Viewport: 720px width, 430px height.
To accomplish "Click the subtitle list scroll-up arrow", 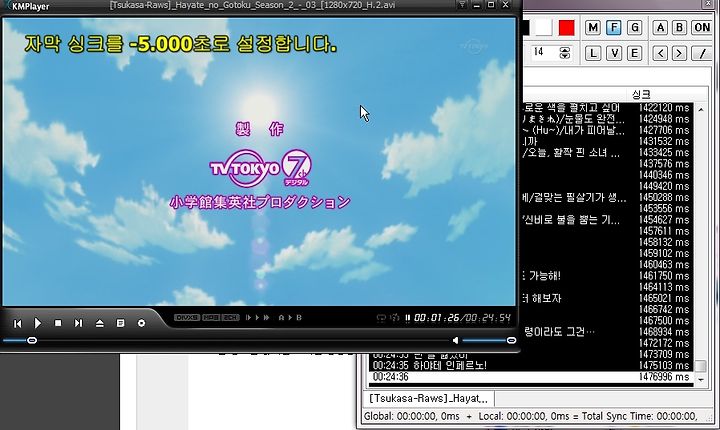I will 701,109.
